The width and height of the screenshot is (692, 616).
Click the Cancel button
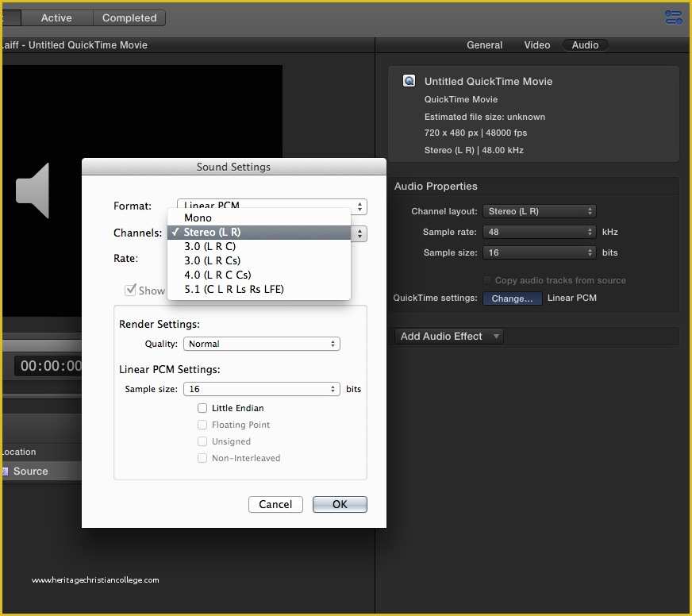tap(275, 504)
